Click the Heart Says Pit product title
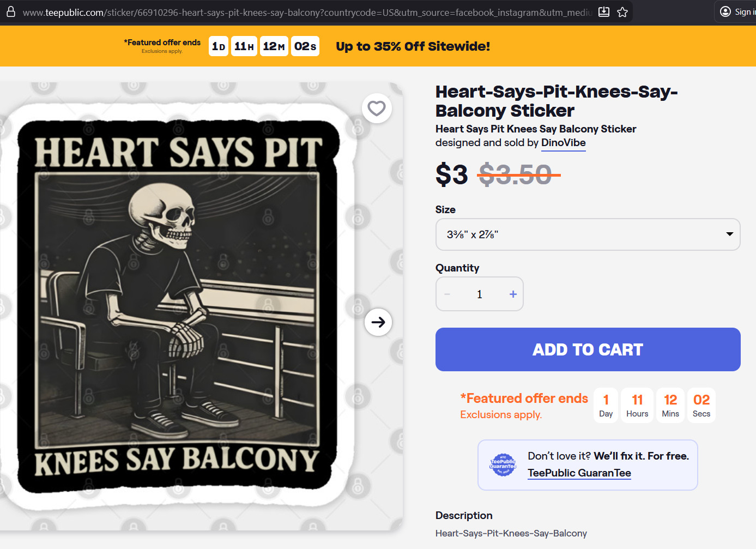756x549 pixels. point(556,101)
